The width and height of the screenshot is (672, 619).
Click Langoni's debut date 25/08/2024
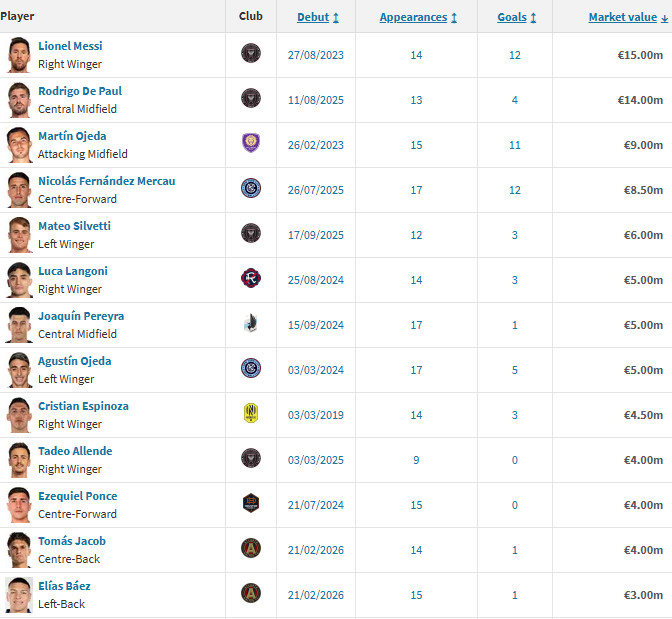tap(316, 280)
